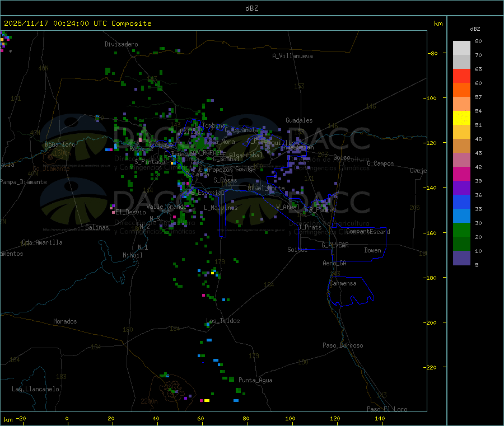Click the timestamp 2025/11/17 00:24:00 UTC Composite

pos(77,24)
